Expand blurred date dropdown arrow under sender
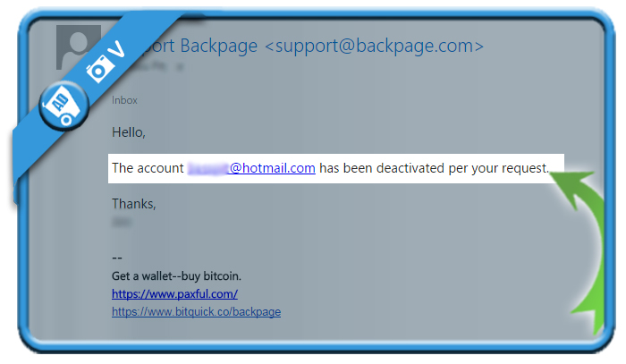626x364 pixels. click(x=180, y=67)
